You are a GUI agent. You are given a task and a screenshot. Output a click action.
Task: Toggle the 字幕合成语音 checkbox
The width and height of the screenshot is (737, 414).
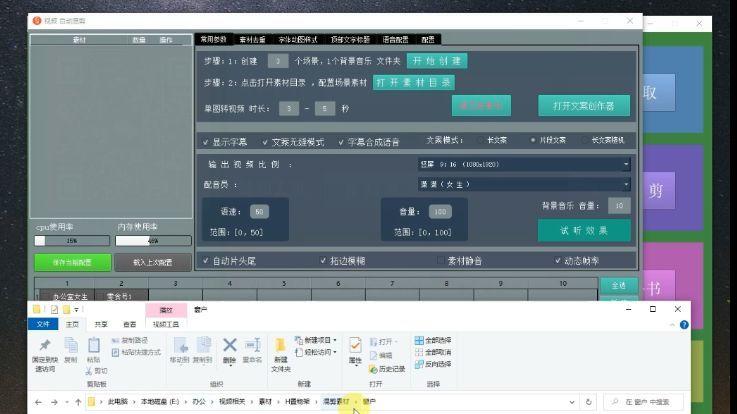click(x=341, y=142)
